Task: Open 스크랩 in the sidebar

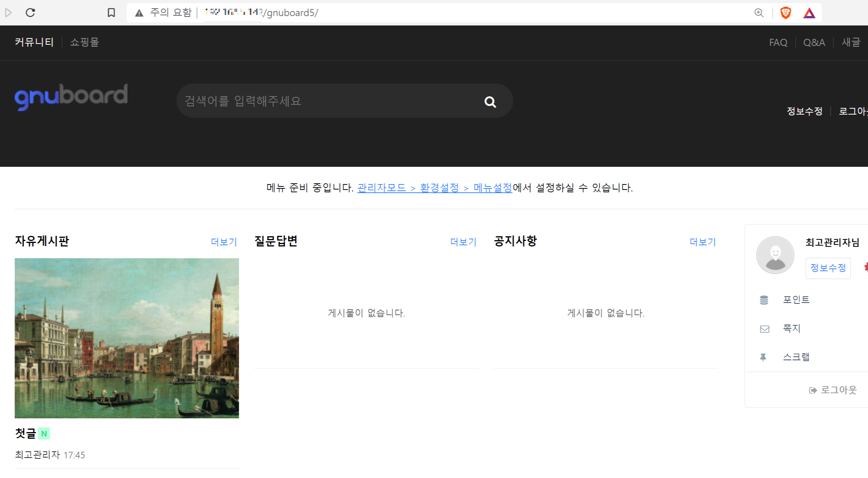Action: click(x=796, y=357)
